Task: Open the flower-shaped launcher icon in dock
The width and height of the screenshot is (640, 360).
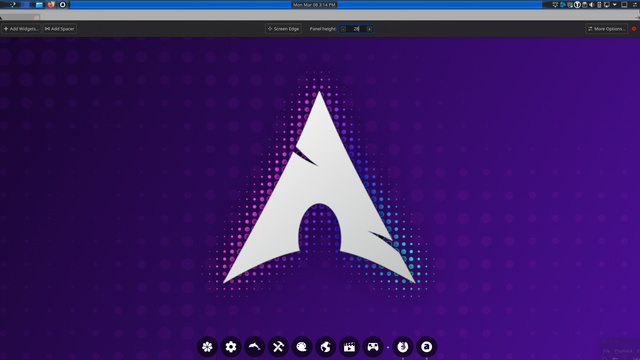Action: tap(207, 347)
